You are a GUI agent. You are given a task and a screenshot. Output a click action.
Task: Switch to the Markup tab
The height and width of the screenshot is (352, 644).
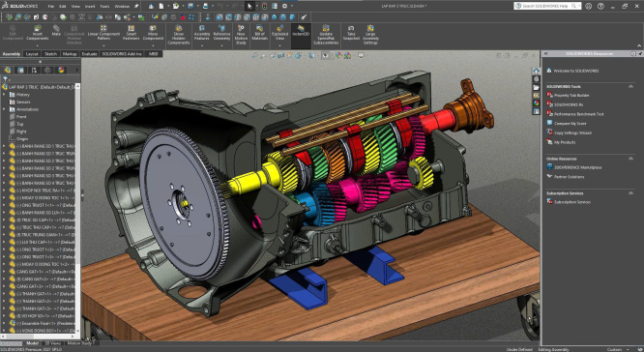tap(70, 54)
